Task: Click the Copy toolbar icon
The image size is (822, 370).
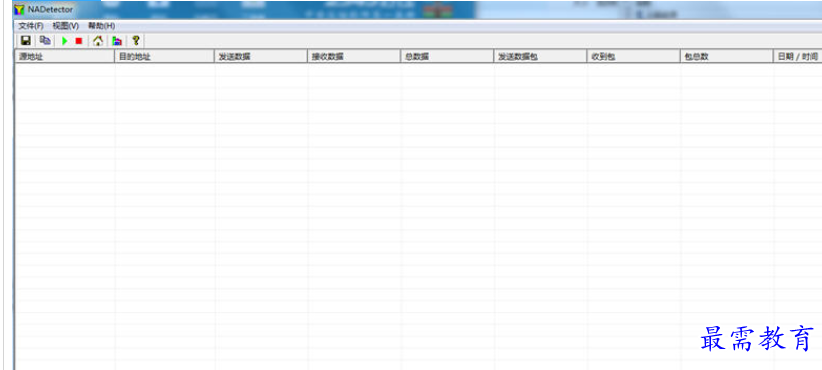Action: pos(46,40)
